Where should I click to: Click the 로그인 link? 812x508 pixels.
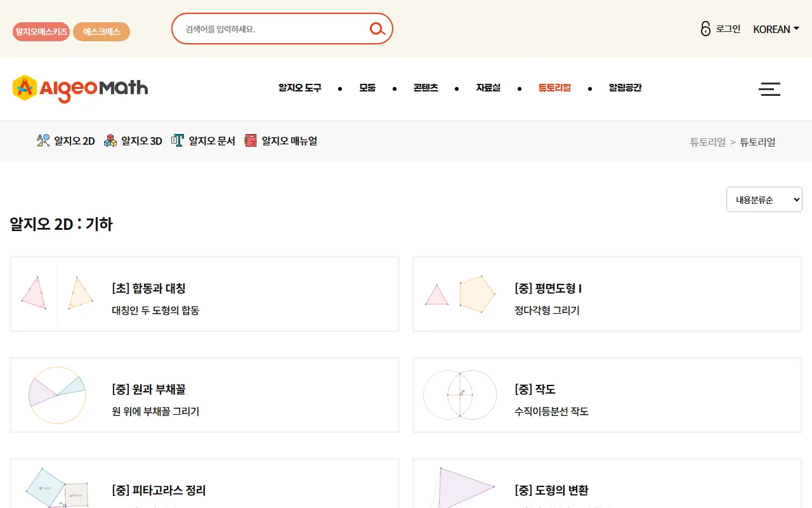728,29
